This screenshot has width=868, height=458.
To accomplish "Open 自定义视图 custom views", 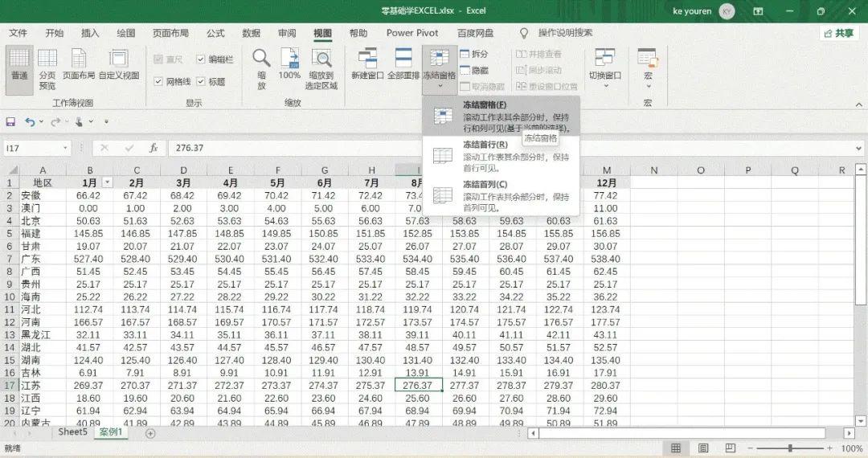I will tap(118, 64).
